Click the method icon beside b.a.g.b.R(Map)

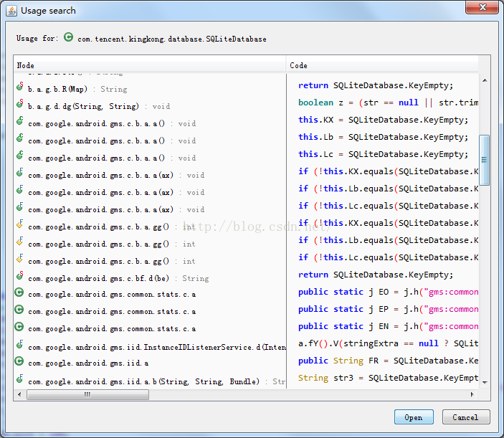pyautogui.click(x=20, y=88)
